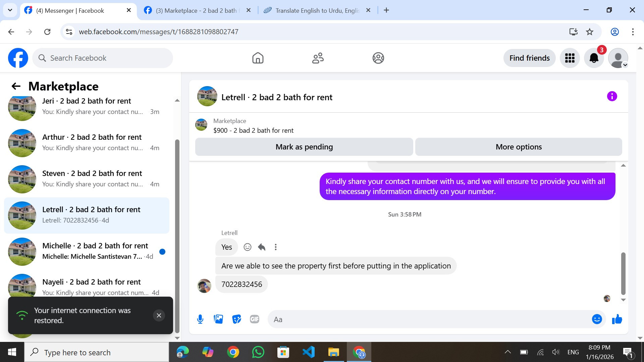
Task: Open the GIF picker
Action: click(255, 319)
